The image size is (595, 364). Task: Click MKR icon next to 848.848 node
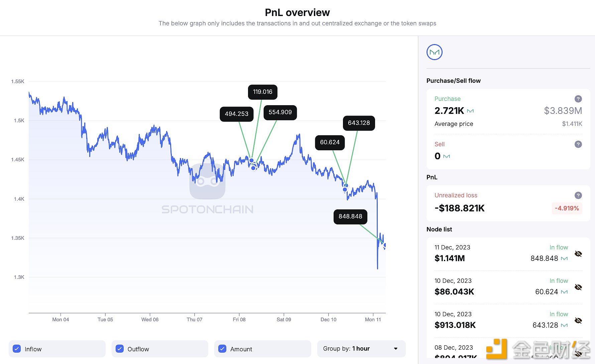click(x=564, y=258)
